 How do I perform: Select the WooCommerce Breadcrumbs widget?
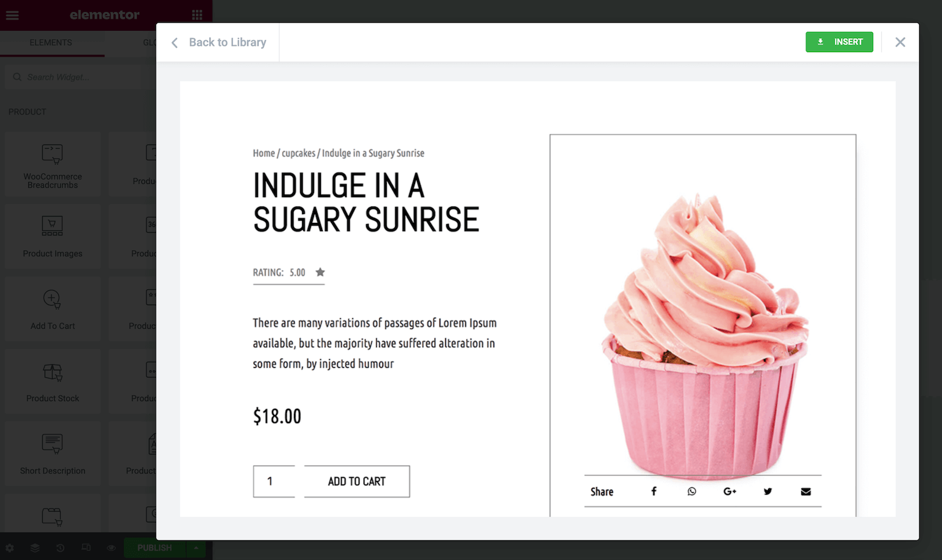pos(53,166)
